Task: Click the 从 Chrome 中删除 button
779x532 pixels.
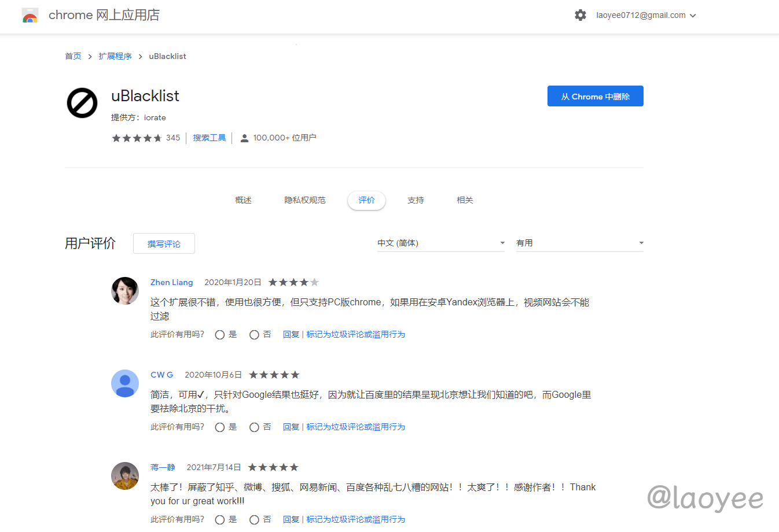Action: (x=595, y=97)
